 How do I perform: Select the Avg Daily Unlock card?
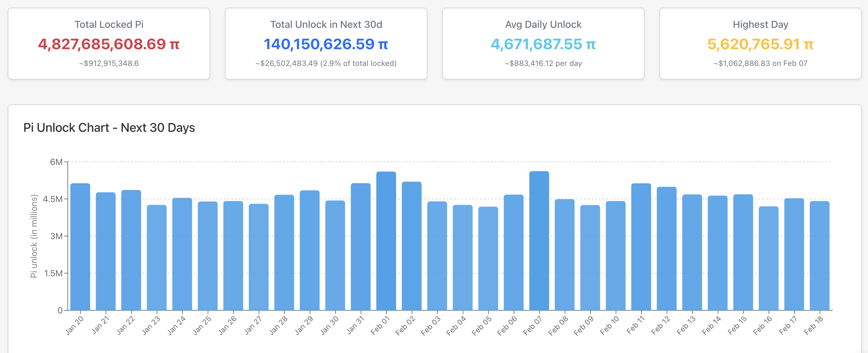coord(543,44)
